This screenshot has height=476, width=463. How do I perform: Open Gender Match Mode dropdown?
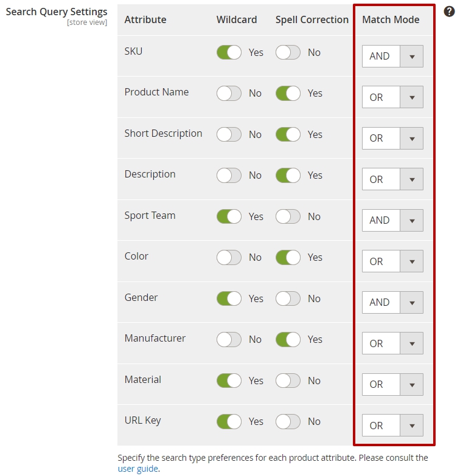click(392, 302)
